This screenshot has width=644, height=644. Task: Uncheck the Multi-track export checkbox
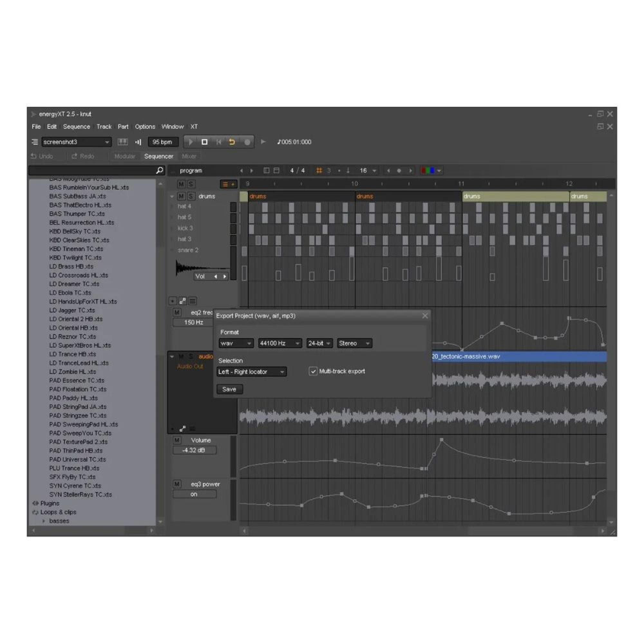[313, 371]
